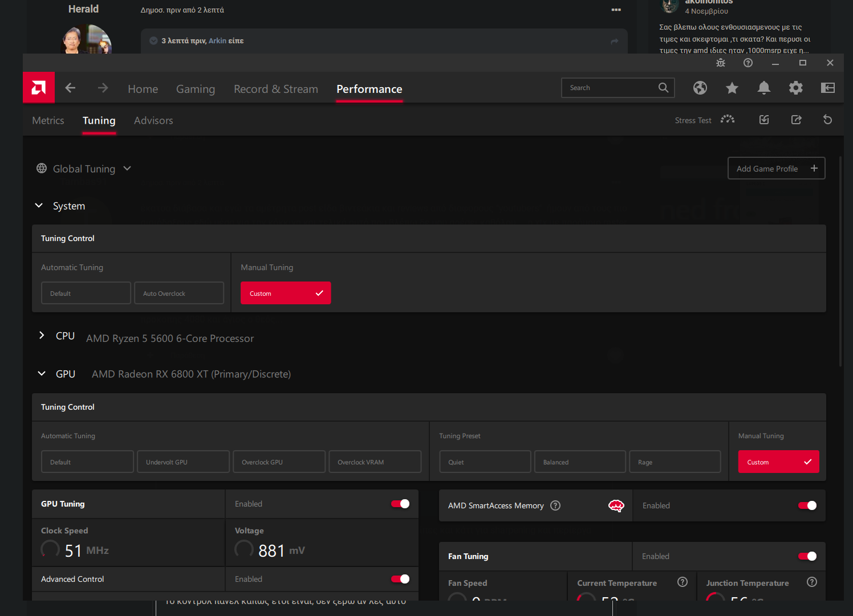Image resolution: width=853 pixels, height=616 pixels.
Task: Toggle AMD SmartAccess Memory switch
Action: pos(807,505)
